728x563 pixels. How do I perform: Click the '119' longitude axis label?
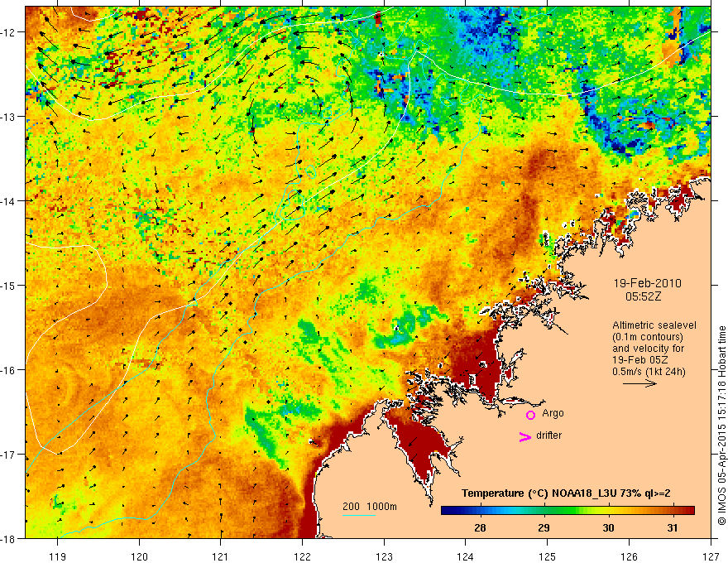point(58,556)
